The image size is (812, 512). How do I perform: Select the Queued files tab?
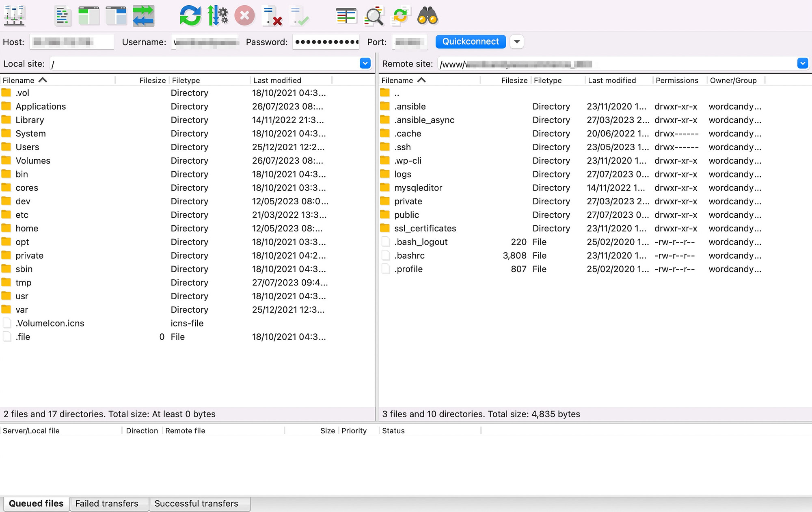tap(36, 504)
